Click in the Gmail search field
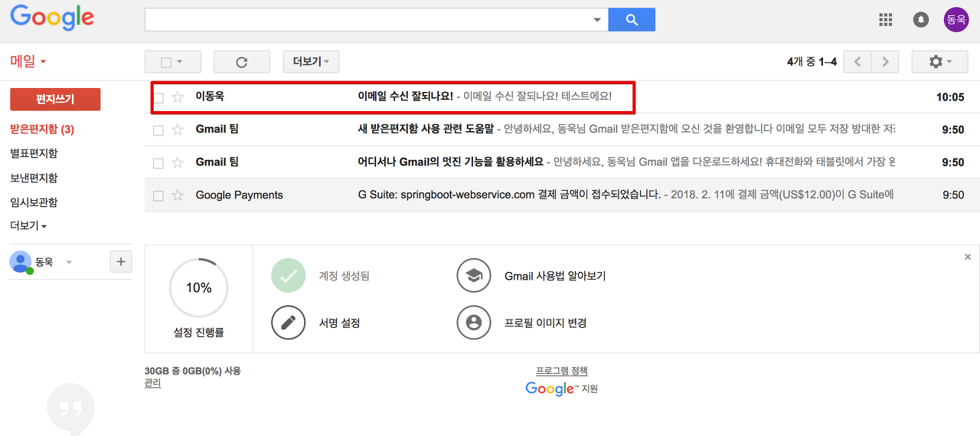The width and height of the screenshot is (980, 436). tap(367, 20)
